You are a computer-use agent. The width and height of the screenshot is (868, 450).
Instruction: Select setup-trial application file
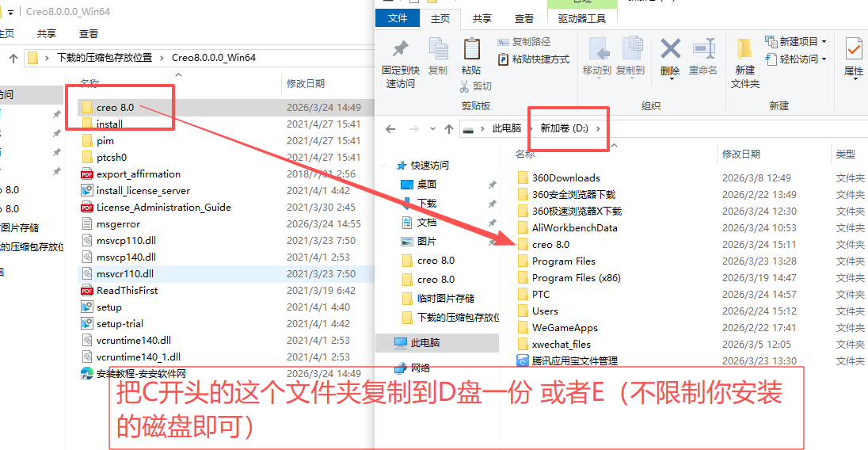pyautogui.click(x=120, y=324)
